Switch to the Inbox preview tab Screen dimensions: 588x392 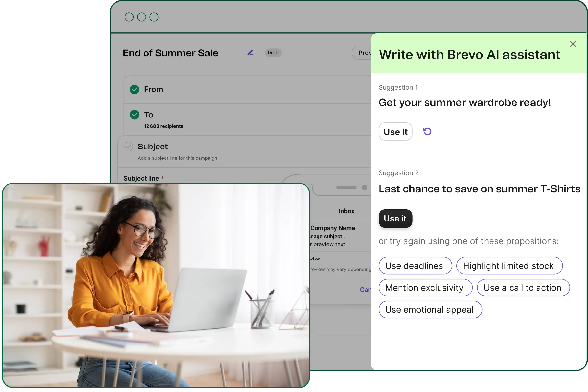click(x=346, y=211)
